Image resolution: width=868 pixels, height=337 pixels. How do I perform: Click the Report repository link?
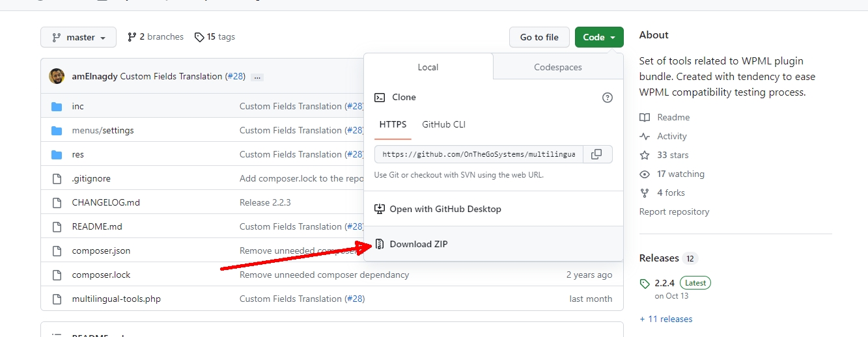pyautogui.click(x=674, y=211)
